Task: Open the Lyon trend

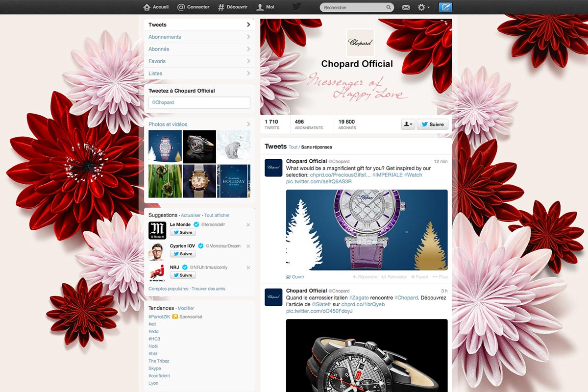Action: coord(153,383)
